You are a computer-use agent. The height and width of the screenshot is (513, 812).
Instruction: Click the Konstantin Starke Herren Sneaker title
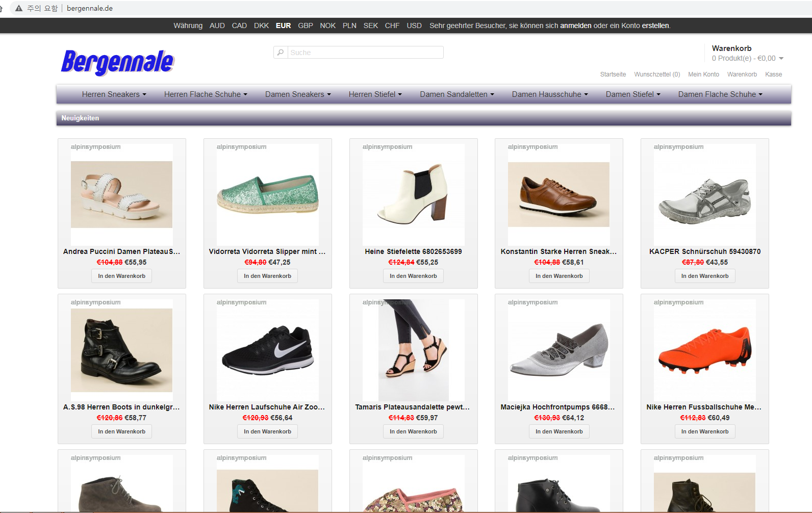(559, 251)
